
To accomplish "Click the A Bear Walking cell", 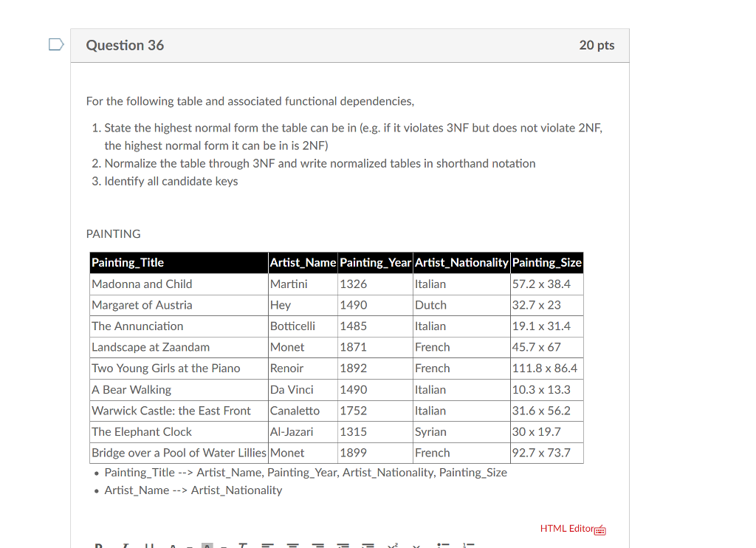I will (x=179, y=390).
